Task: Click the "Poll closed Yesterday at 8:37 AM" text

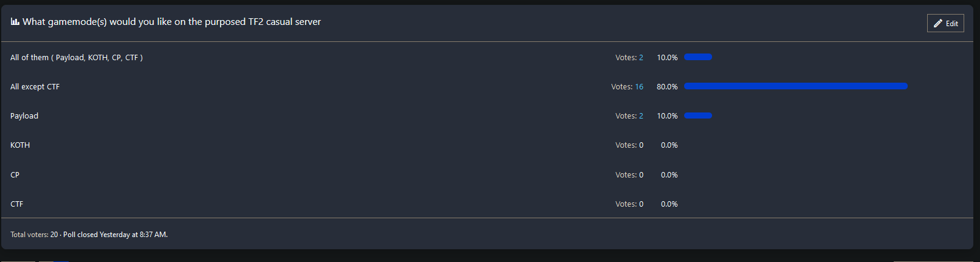Action: tap(115, 235)
